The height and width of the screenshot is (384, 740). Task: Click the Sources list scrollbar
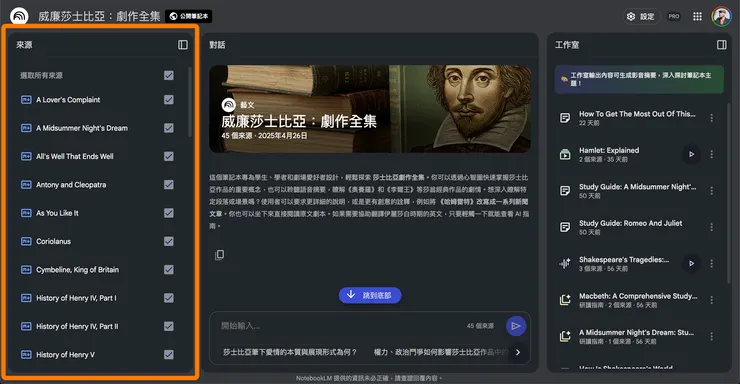[190, 102]
